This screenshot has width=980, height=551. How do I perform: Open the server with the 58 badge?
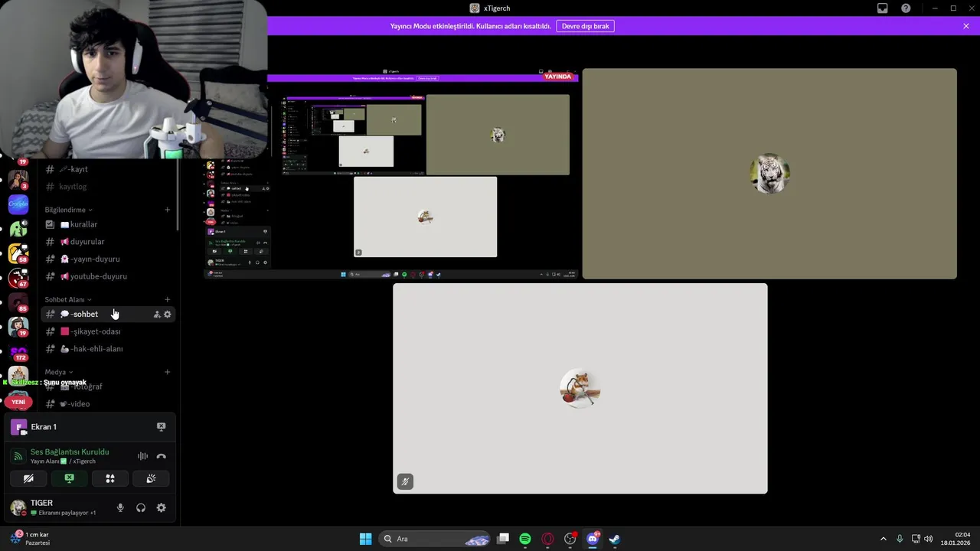18,253
